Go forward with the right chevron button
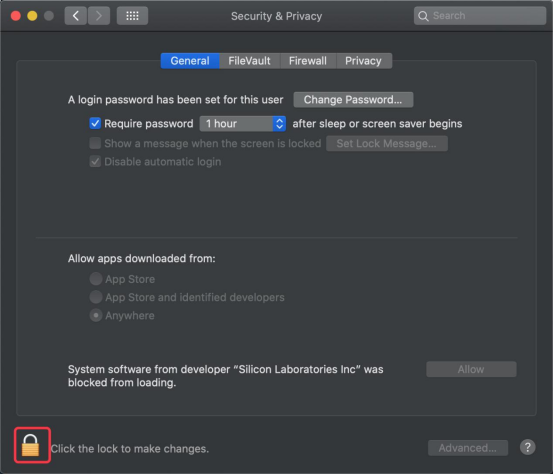The width and height of the screenshot is (554, 475). (99, 16)
